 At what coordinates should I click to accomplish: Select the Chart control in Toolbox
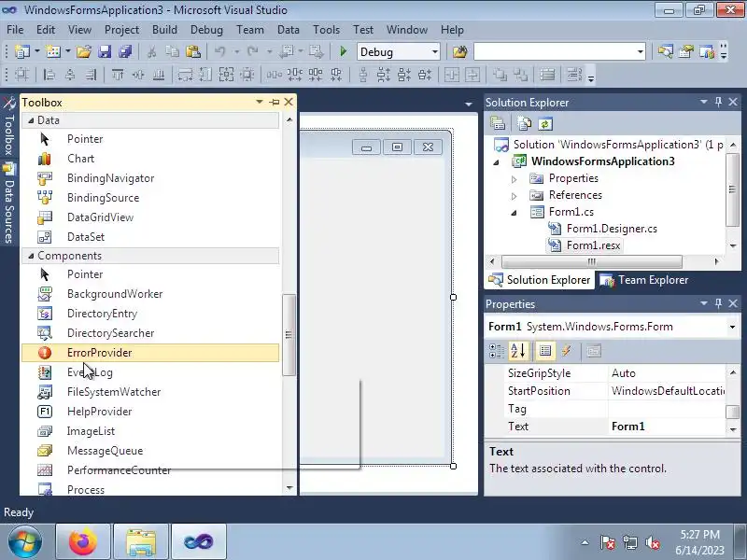point(150,159)
